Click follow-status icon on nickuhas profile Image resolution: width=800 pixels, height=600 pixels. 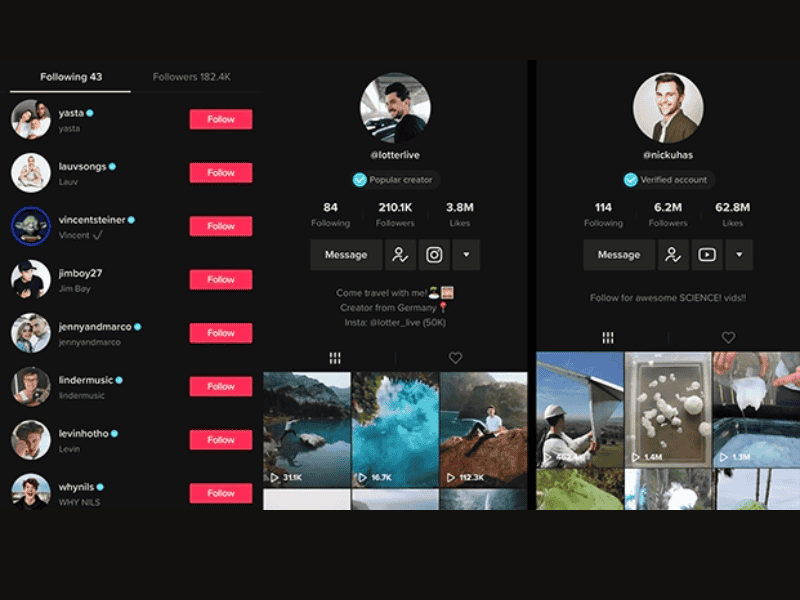(x=673, y=255)
